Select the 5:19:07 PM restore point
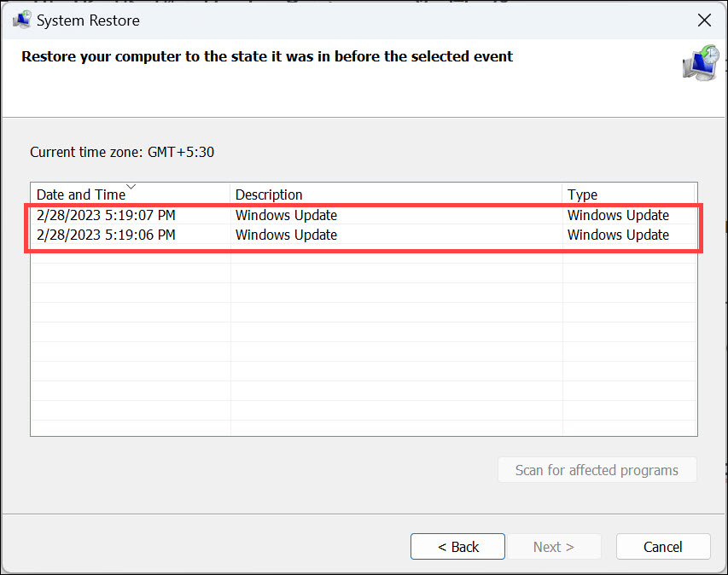The width and height of the screenshot is (728, 575). coord(106,215)
